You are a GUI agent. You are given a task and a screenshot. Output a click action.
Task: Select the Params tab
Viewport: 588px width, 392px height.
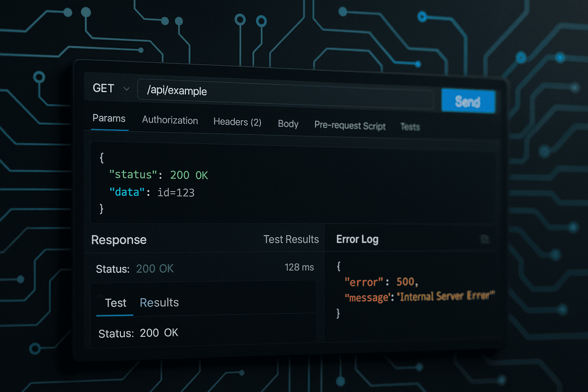point(109,118)
